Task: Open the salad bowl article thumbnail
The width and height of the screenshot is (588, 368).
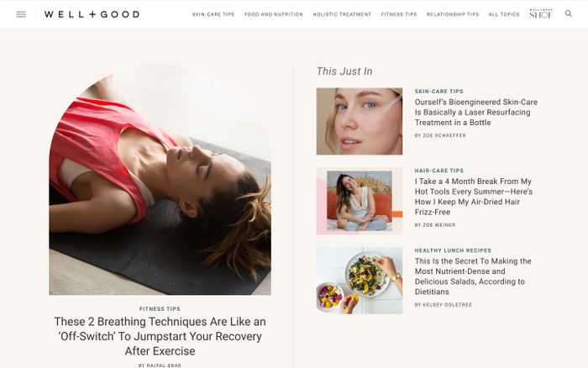Action: (x=360, y=281)
